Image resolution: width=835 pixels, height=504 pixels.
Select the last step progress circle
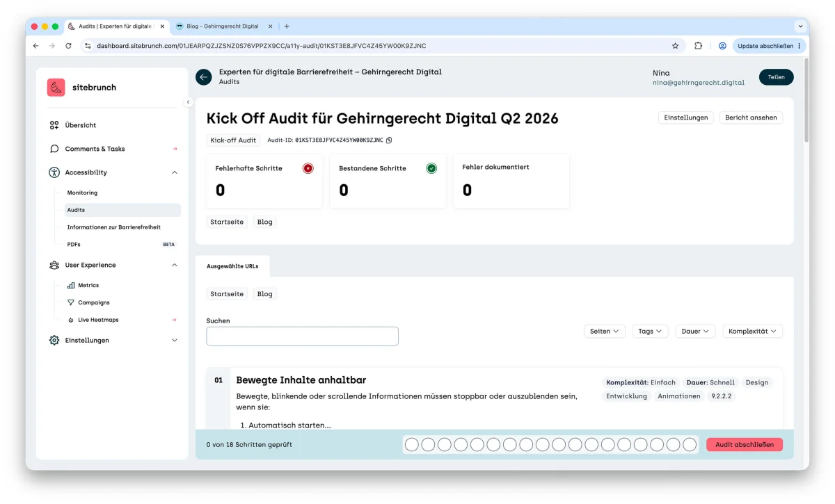tap(690, 444)
